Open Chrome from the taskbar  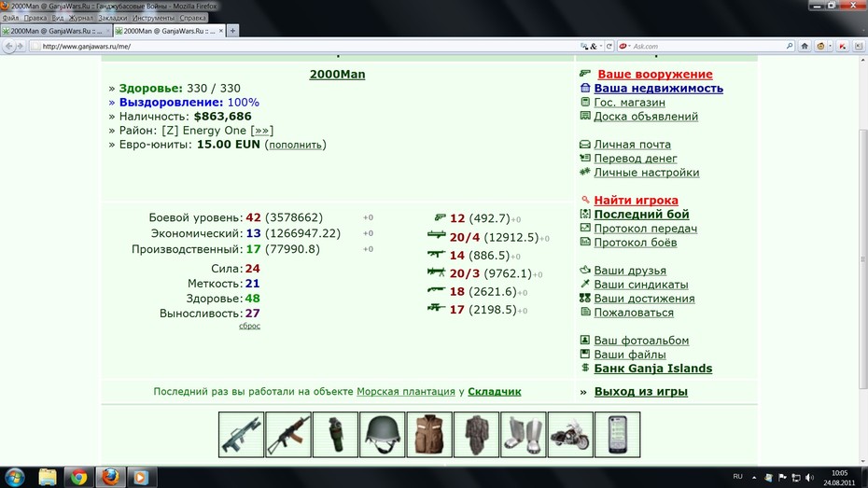click(78, 477)
